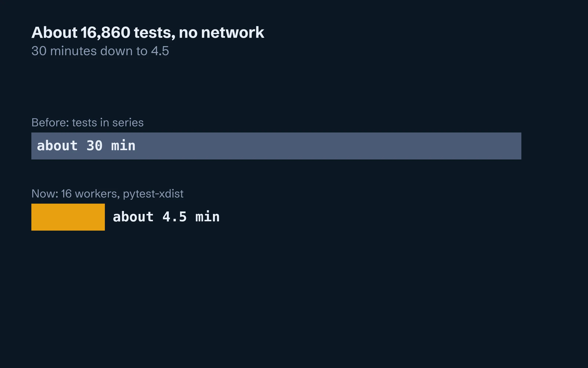
Task: Click the word "pytest-xdist"
Action: coord(153,194)
